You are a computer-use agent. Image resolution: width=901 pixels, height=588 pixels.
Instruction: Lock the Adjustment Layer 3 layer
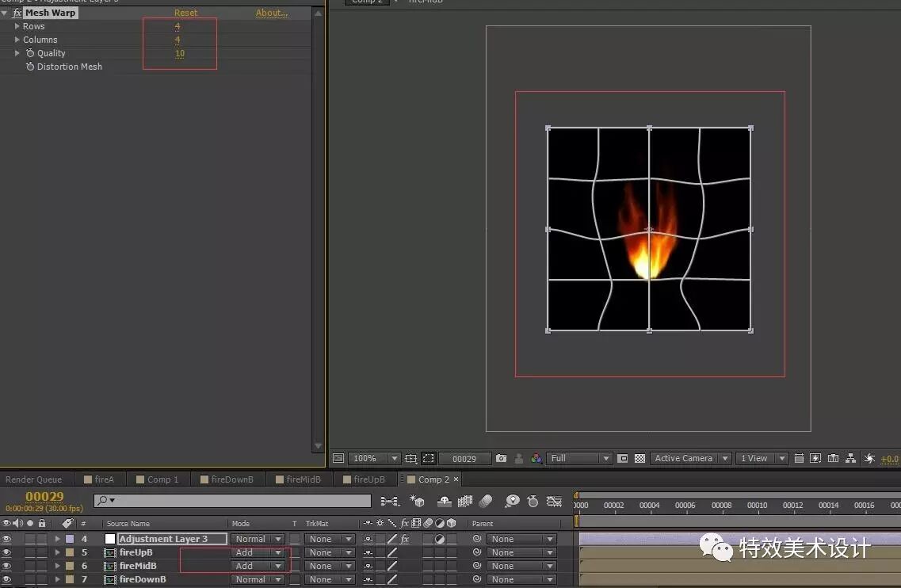41,538
